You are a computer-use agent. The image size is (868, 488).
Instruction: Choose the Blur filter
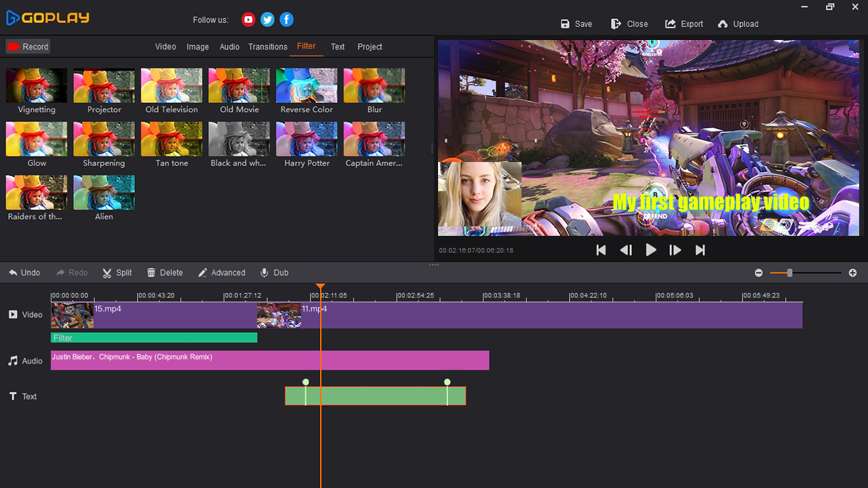[374, 85]
